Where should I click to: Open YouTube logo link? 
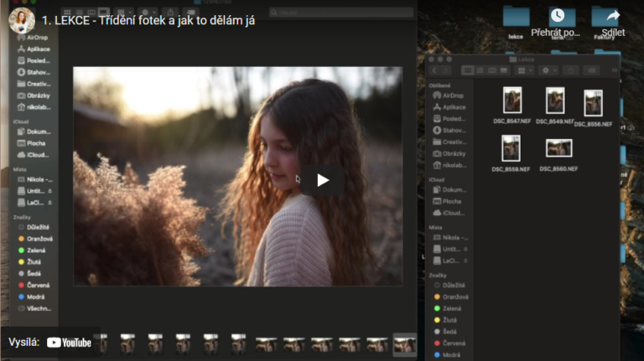(x=69, y=343)
